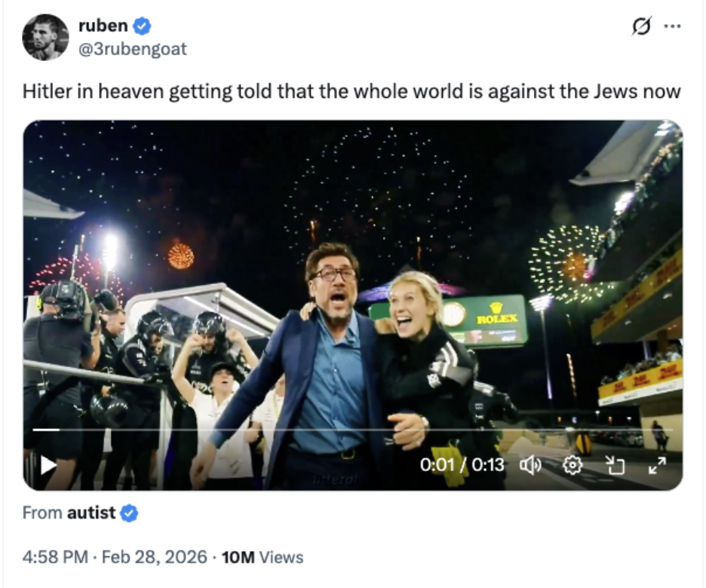Click the 0:01 / 0:13 time display

pos(461,466)
